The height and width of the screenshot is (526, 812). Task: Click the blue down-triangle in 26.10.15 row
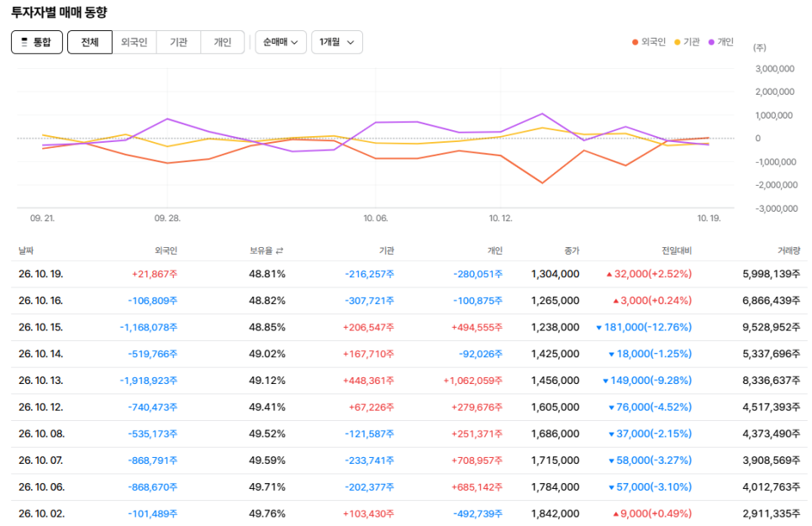pyautogui.click(x=599, y=328)
